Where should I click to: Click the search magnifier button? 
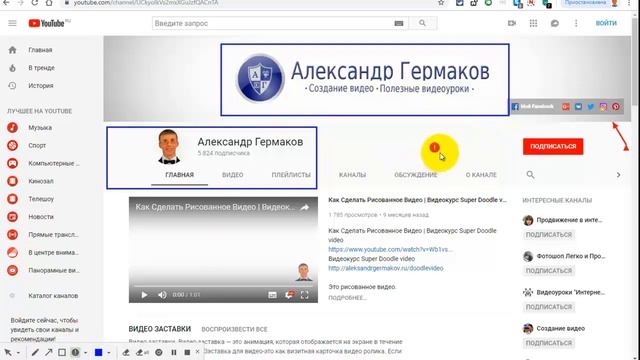point(422,23)
